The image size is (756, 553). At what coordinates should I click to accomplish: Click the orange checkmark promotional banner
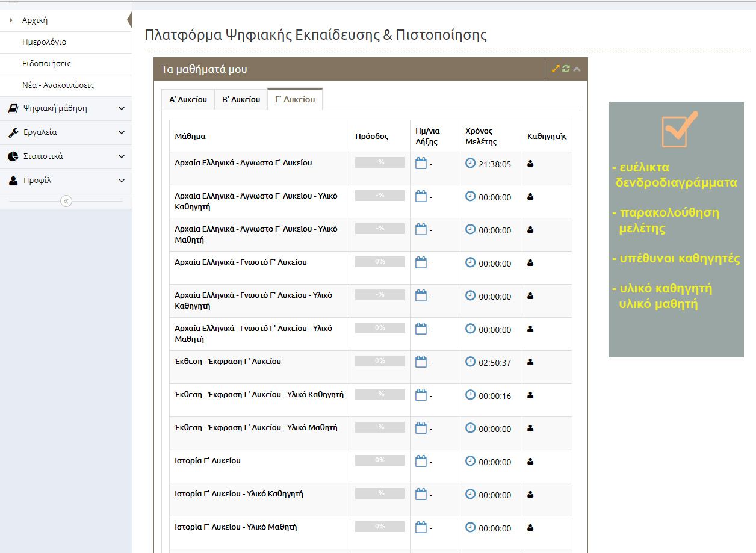tap(676, 229)
